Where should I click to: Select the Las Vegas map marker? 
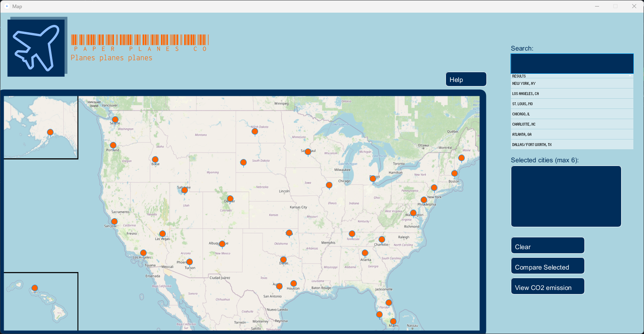pos(163,234)
